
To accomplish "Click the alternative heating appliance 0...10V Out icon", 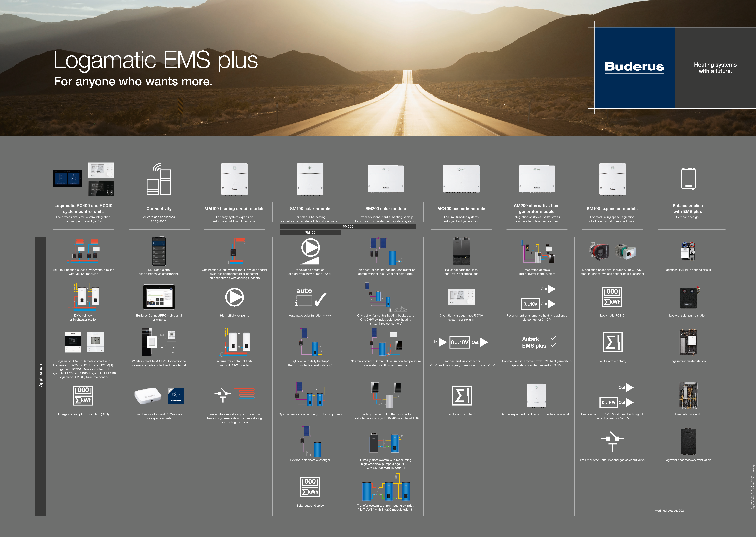I will (538, 297).
